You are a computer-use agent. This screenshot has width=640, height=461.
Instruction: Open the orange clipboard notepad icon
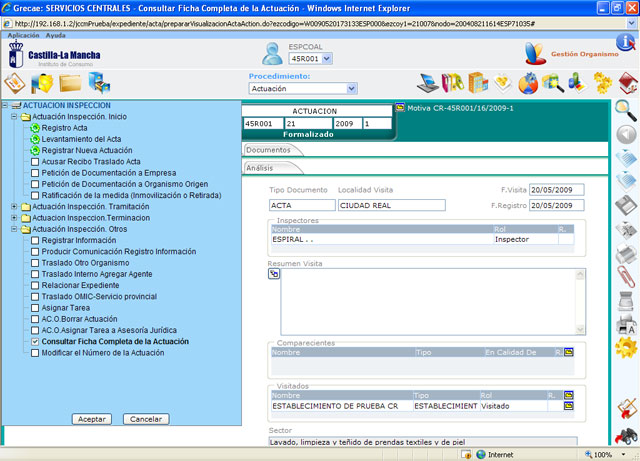coord(15,83)
